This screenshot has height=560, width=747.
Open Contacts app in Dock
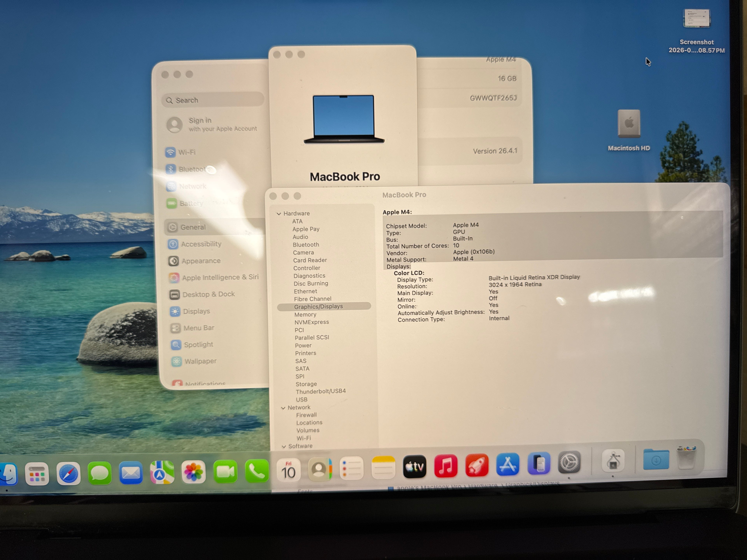coord(320,469)
